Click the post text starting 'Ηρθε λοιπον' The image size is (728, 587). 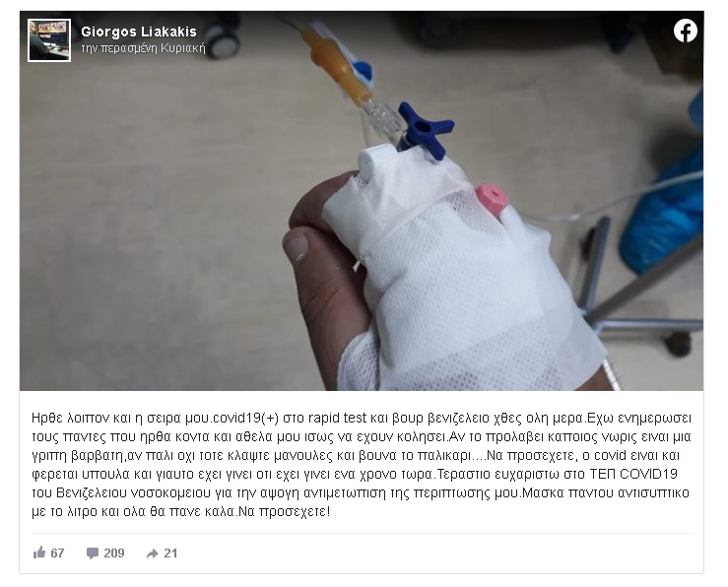pos(362,465)
